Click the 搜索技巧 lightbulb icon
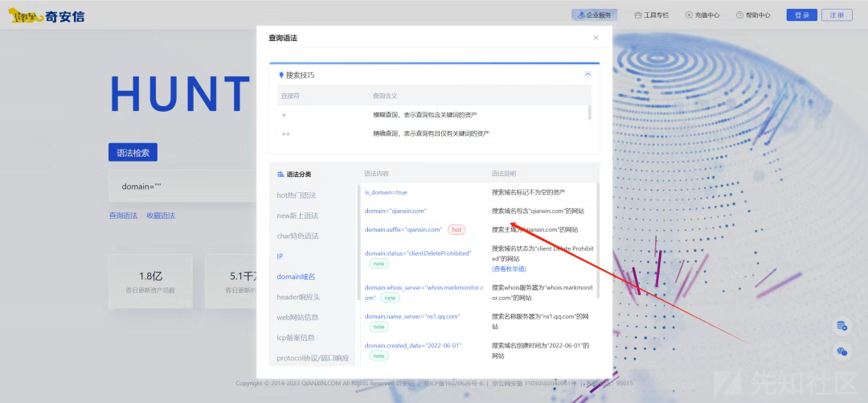 (x=281, y=75)
